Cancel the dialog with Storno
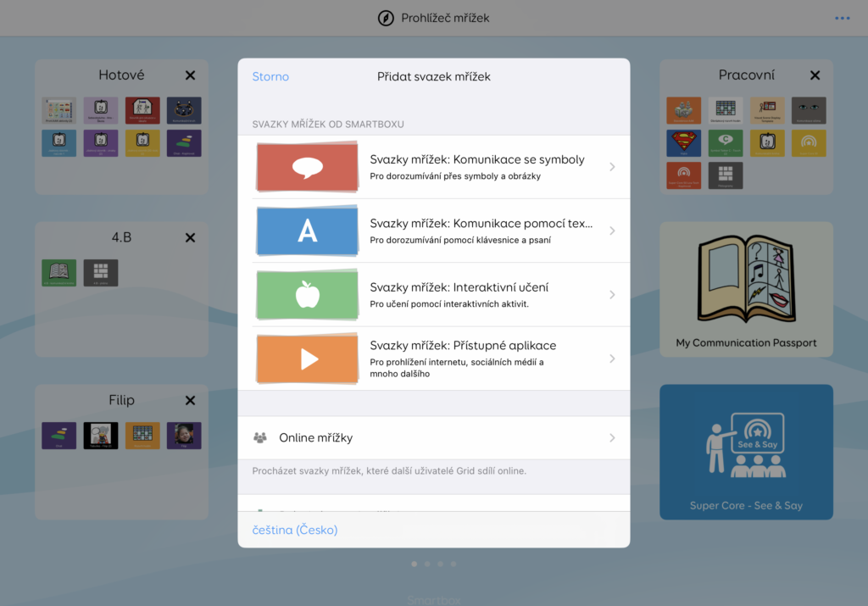This screenshot has width=868, height=606. 270,77
